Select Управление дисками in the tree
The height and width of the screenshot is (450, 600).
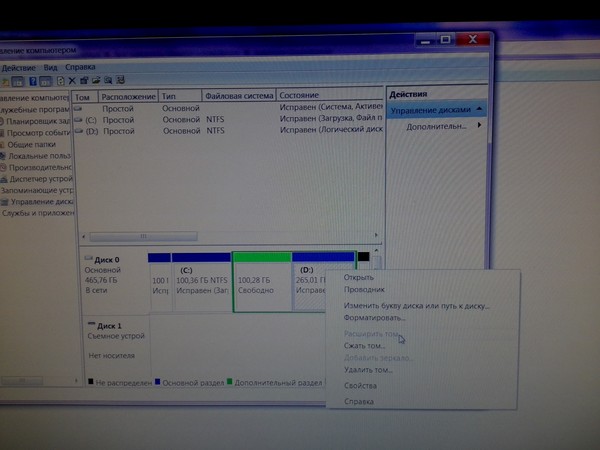pyautogui.click(x=42, y=202)
